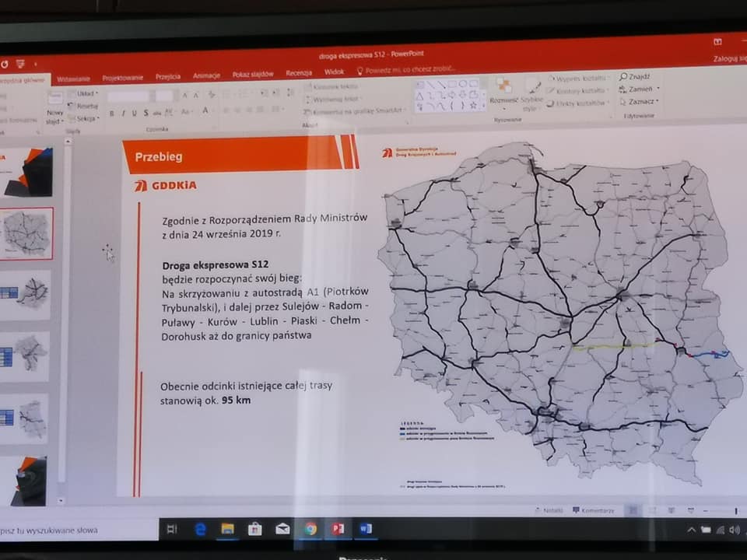
Task: Click Znajdź search icon in ribbon
Action: pyautogui.click(x=635, y=77)
